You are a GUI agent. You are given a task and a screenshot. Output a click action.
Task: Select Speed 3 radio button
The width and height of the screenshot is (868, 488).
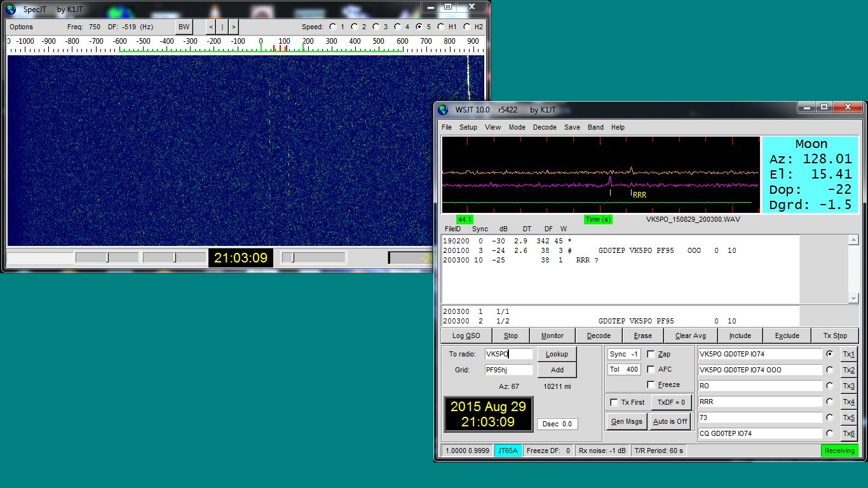tap(376, 27)
